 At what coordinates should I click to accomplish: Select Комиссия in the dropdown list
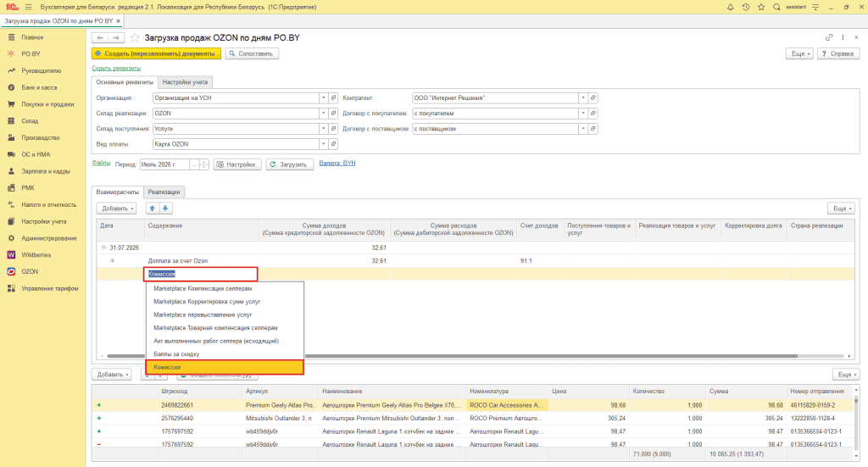pos(225,367)
